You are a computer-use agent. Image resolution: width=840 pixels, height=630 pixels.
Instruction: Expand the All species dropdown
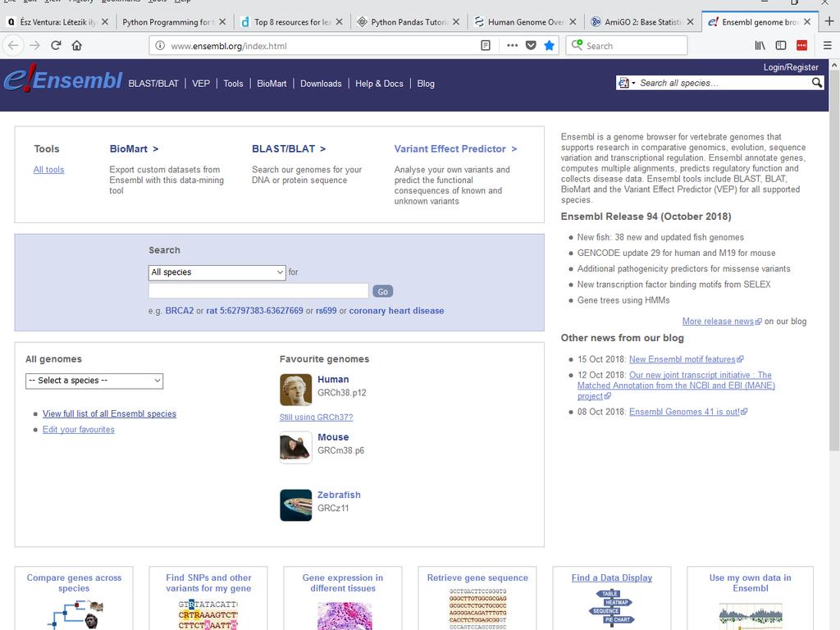217,272
